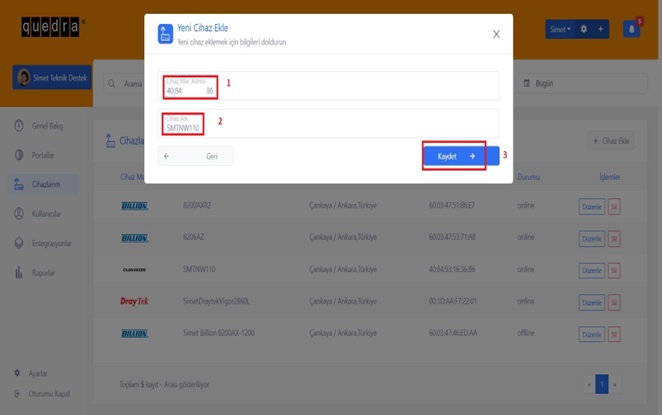The width and height of the screenshot is (662, 415).
Task: Click into the Cihaz Adı field
Action: 330,123
